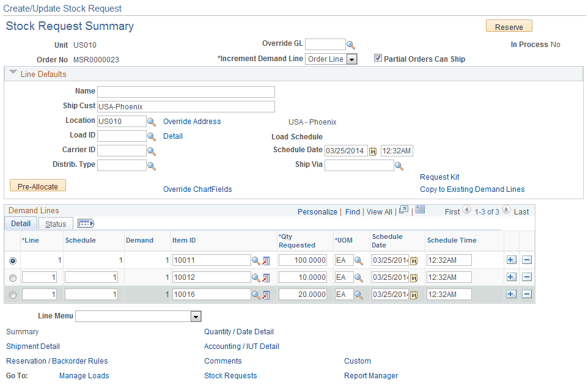The width and height of the screenshot is (588, 385).
Task: Uncheck Partial Orders Can Ship
Action: [x=378, y=59]
